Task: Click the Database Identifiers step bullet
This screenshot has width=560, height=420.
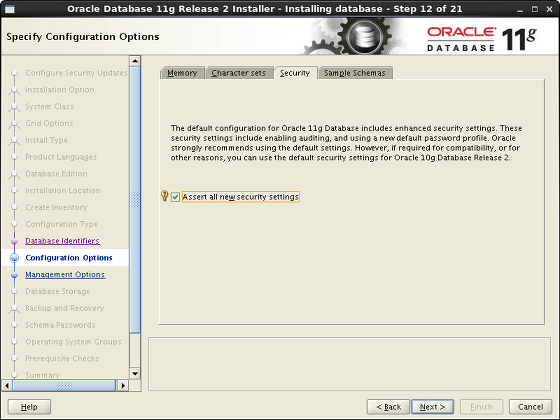Action: click(x=14, y=241)
